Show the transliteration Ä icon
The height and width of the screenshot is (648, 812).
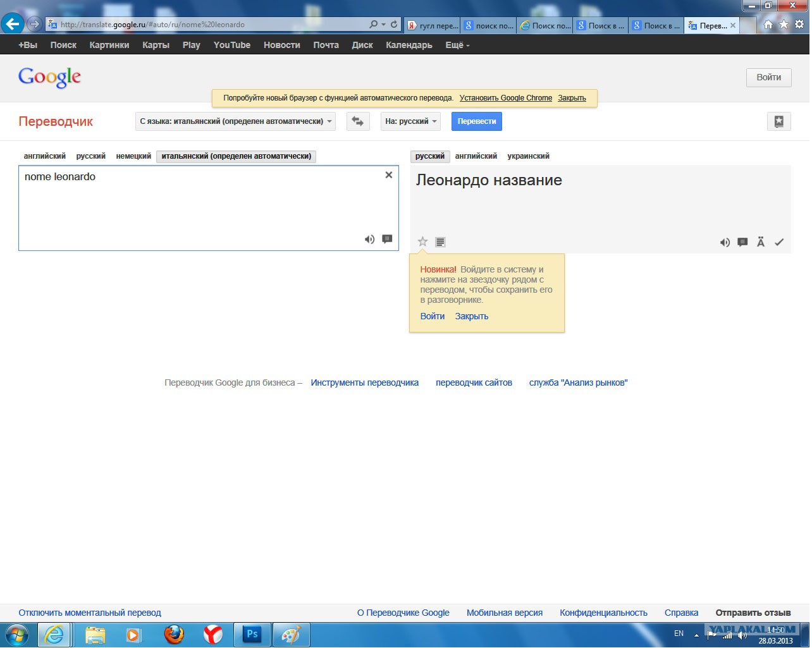coord(761,242)
